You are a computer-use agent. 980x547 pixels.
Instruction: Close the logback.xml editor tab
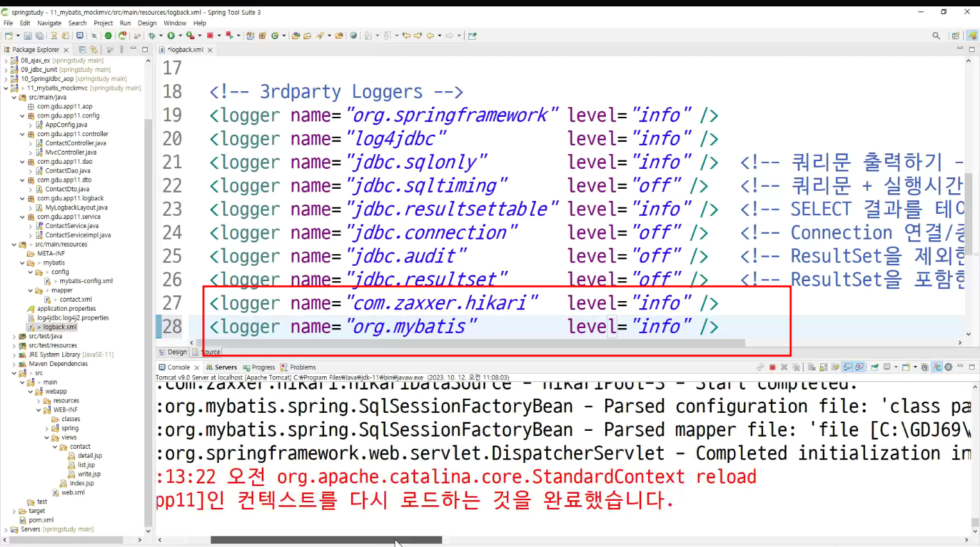coord(210,50)
